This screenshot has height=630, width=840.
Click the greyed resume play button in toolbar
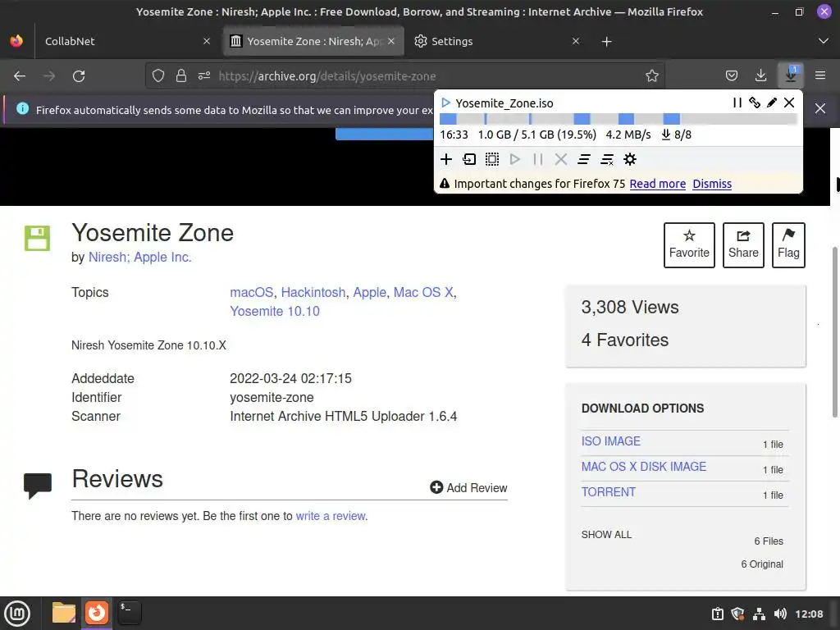point(515,159)
